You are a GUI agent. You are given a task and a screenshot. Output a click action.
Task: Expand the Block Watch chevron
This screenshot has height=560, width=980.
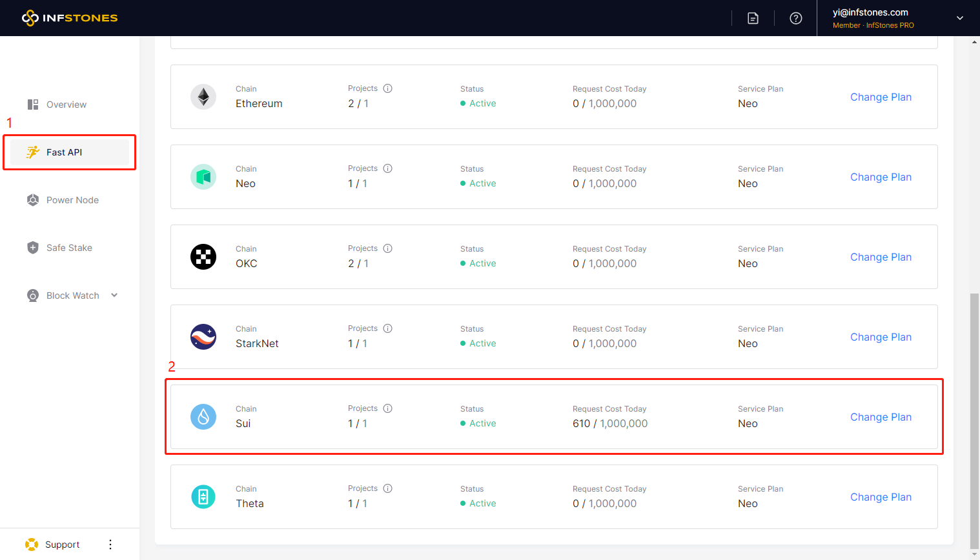coord(114,295)
